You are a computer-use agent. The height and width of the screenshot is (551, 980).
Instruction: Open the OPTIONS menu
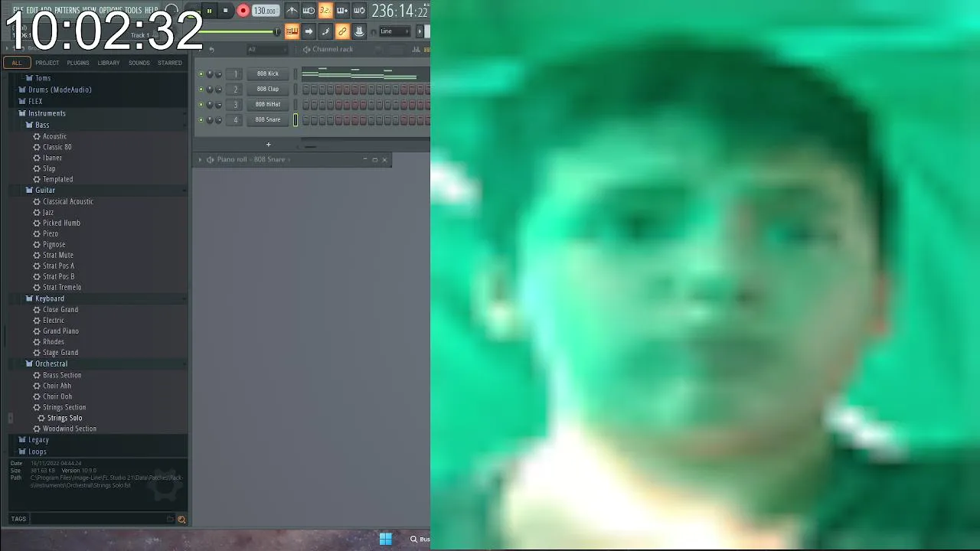[110, 10]
